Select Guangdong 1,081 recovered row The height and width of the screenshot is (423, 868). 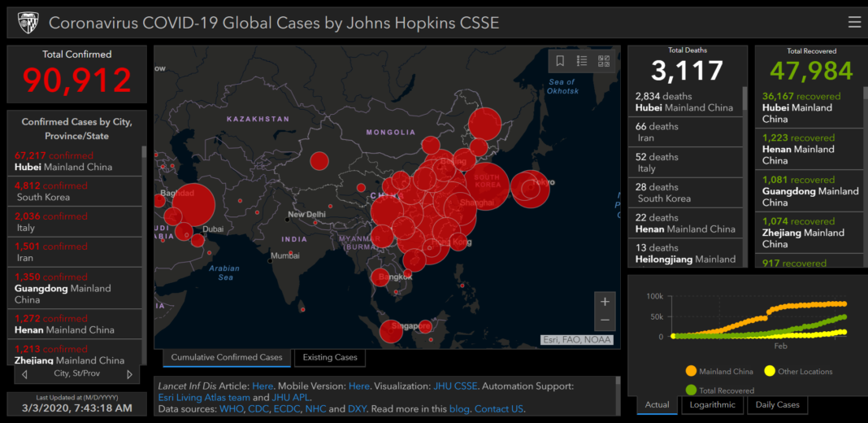pos(809,190)
